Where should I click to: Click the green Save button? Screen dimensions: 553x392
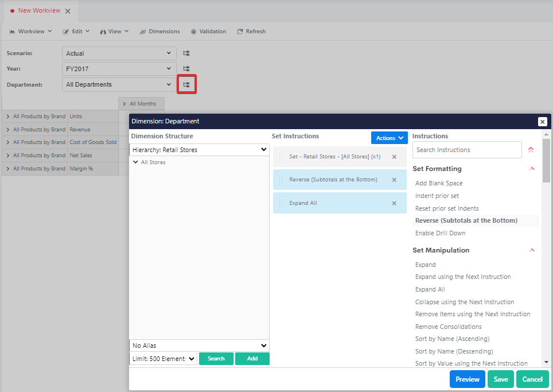click(x=500, y=379)
